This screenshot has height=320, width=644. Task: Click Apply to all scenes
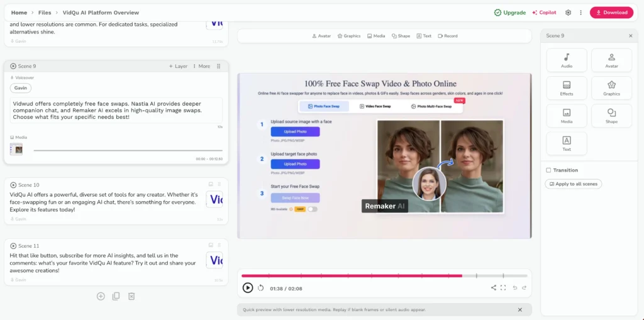coord(574,184)
